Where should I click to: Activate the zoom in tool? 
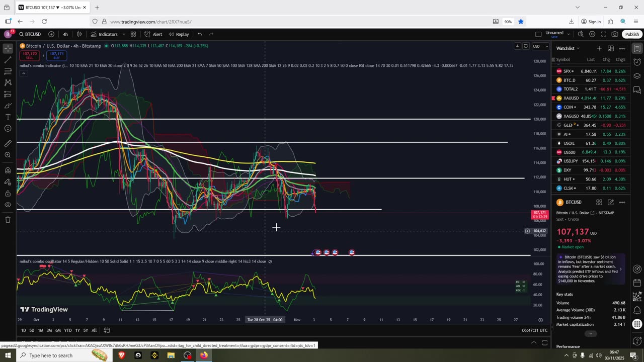coord(8,155)
